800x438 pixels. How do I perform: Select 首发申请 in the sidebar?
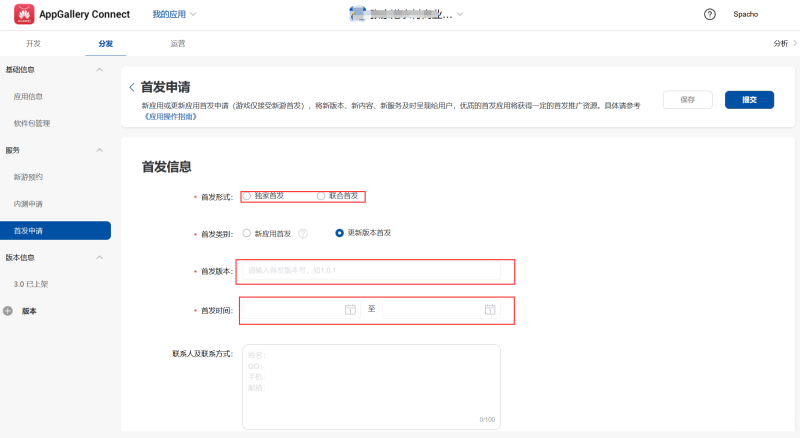click(56, 230)
